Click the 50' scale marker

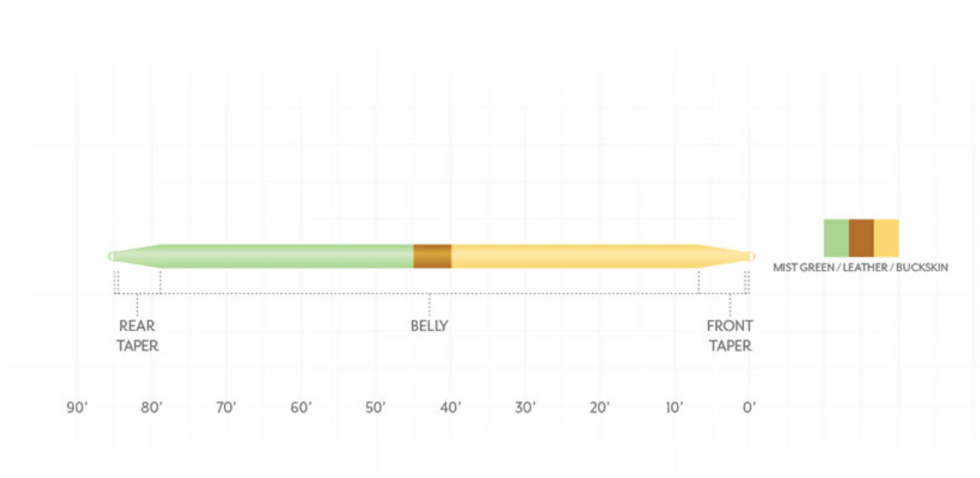coord(376,408)
